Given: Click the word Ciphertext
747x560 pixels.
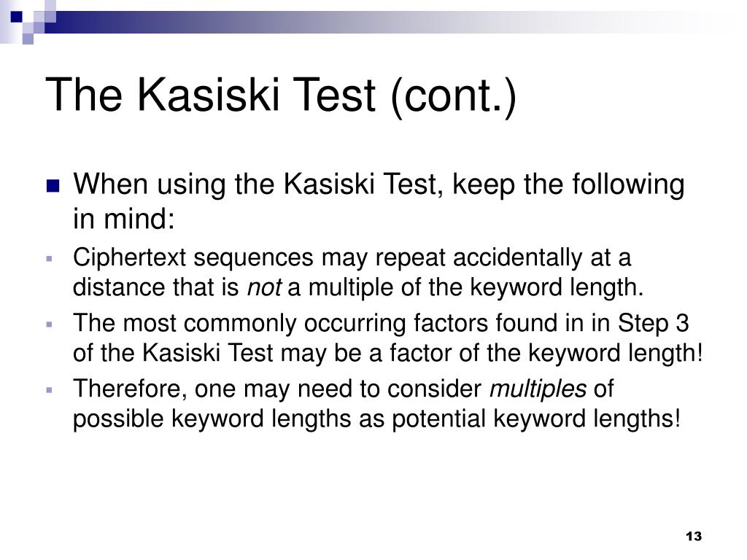Looking at the screenshot, I should (129, 257).
